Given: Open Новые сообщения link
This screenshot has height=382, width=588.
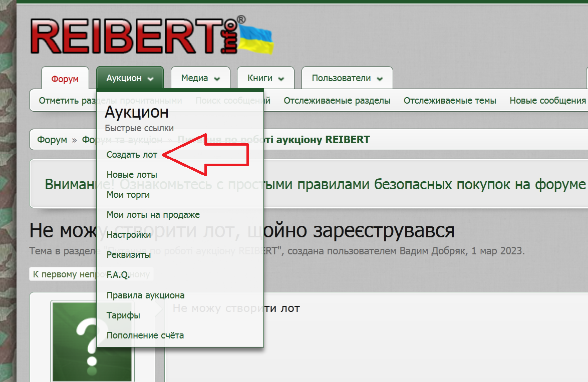Looking at the screenshot, I should click(547, 101).
